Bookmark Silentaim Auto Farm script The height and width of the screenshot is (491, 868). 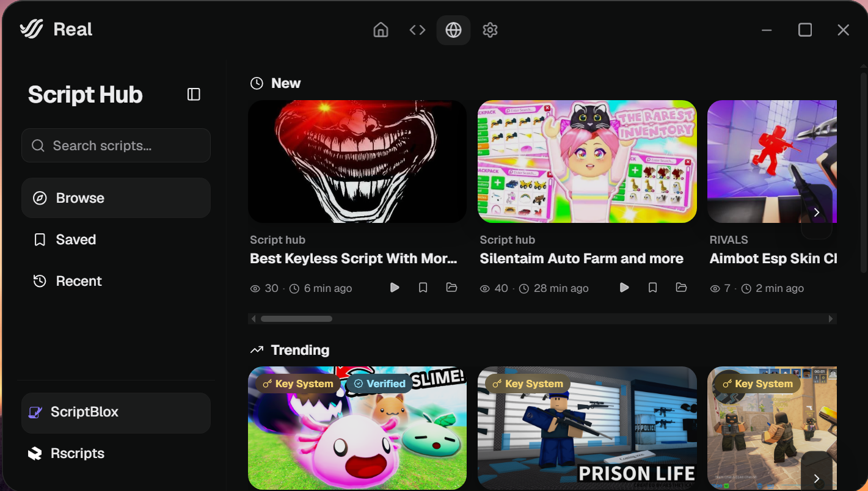(x=652, y=288)
